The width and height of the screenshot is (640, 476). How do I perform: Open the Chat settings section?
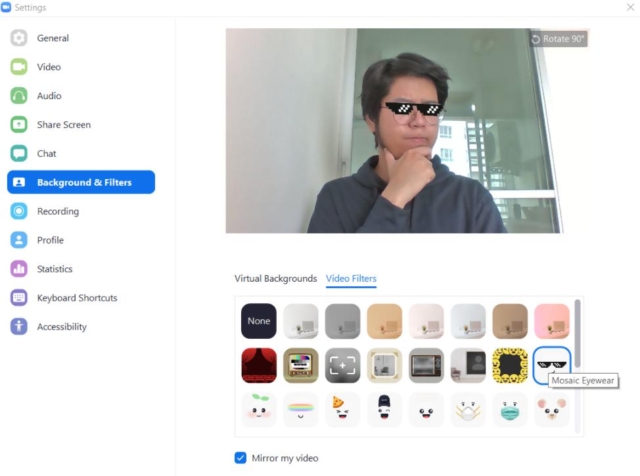[46, 154]
